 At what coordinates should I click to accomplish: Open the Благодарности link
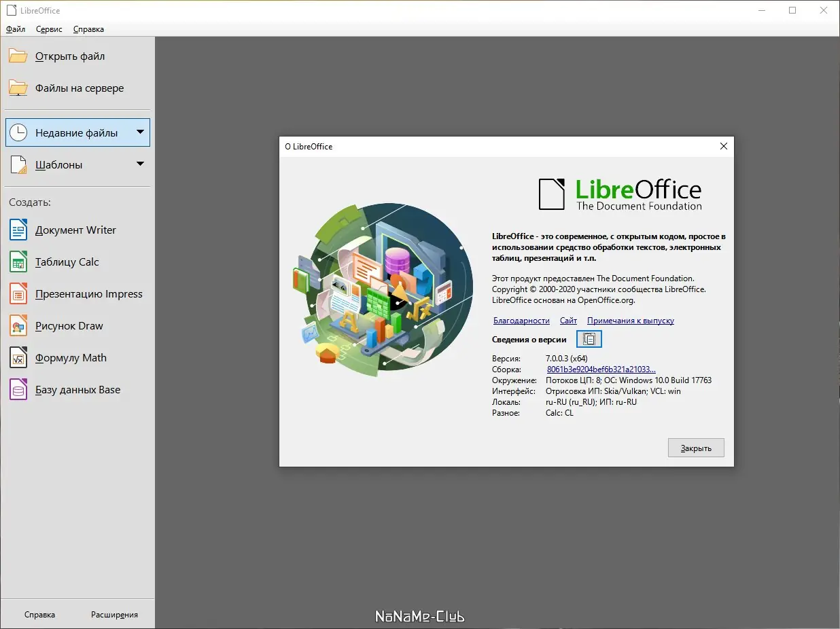coord(521,320)
